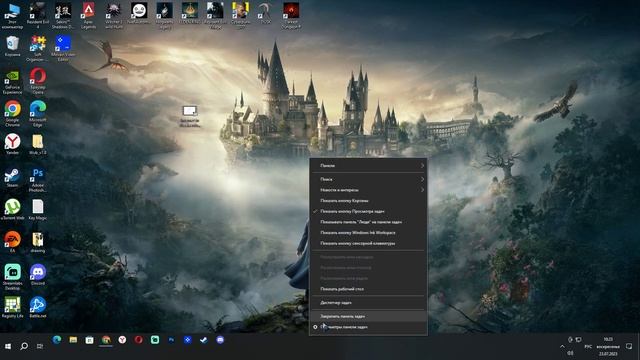Viewport: 640px width, 360px height.
Task: Open the Resident Evil 4 desktop shortcut
Action: [x=38, y=16]
